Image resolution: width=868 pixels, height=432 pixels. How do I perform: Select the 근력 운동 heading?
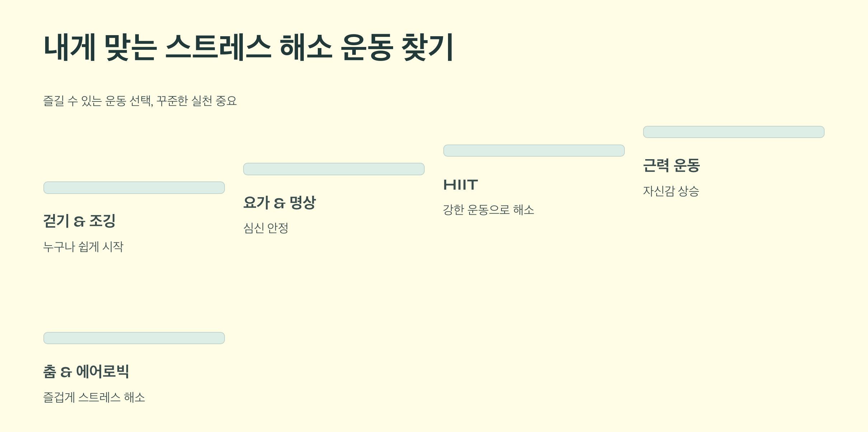pos(671,165)
